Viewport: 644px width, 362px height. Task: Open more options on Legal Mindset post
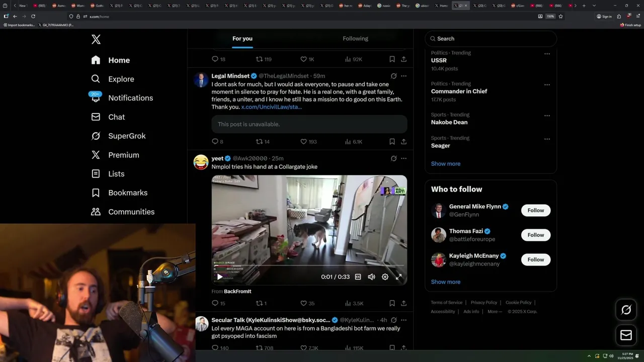coord(404,76)
